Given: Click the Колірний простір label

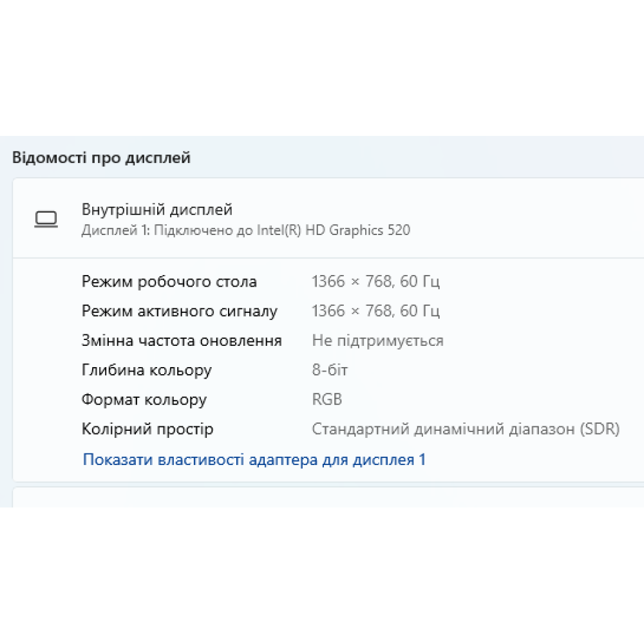Looking at the screenshot, I should pyautogui.click(x=147, y=429).
